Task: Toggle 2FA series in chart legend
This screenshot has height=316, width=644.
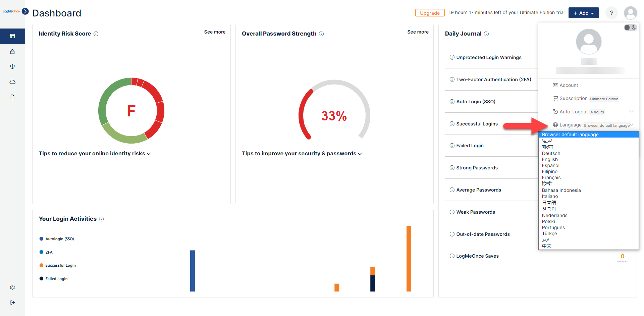Action: click(46, 252)
